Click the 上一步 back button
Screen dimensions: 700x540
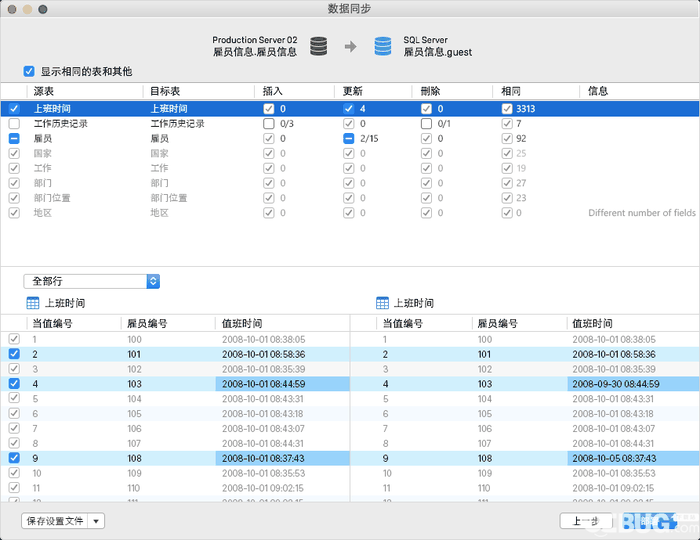coord(586,521)
